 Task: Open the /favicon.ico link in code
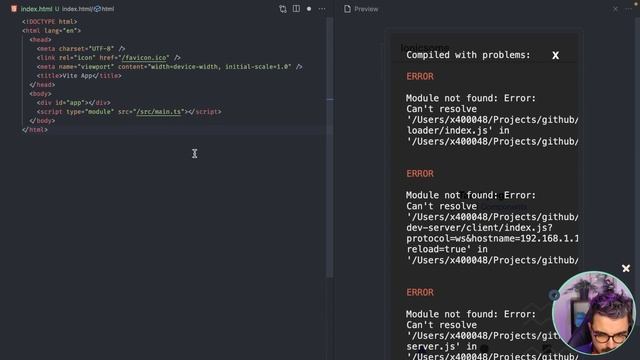[144, 58]
